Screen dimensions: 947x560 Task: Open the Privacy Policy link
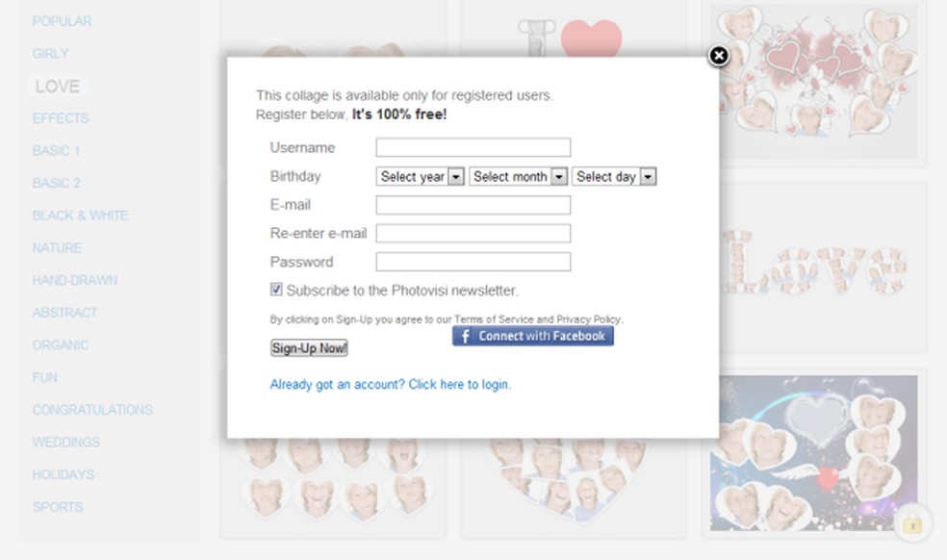589,319
